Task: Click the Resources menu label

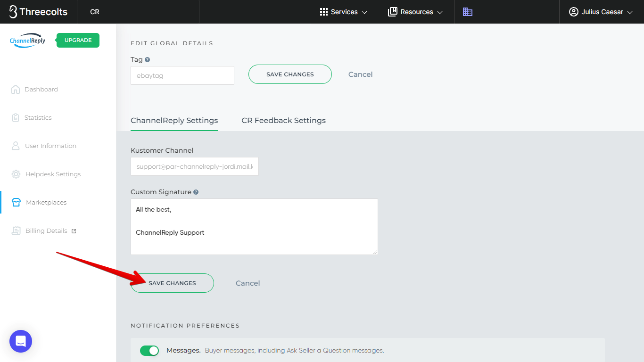Action: pyautogui.click(x=417, y=12)
